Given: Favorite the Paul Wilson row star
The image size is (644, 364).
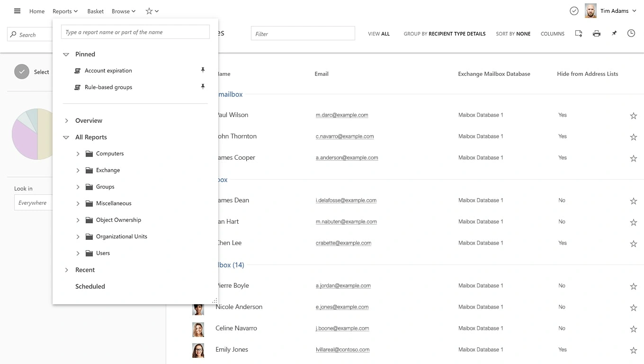Looking at the screenshot, I should (x=633, y=116).
